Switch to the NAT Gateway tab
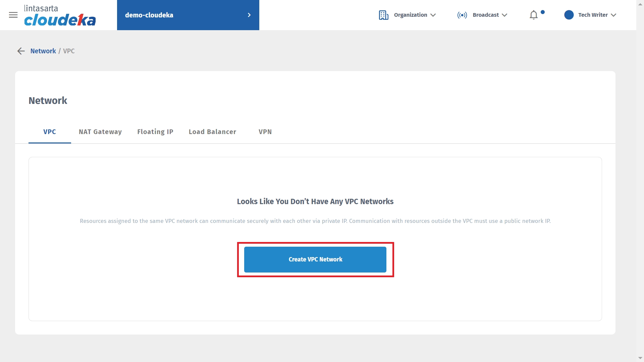 [100, 132]
